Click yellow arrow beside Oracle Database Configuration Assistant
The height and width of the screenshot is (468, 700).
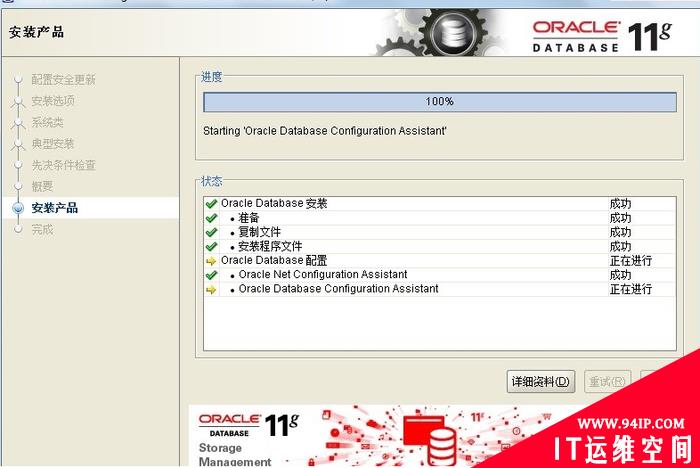(211, 289)
